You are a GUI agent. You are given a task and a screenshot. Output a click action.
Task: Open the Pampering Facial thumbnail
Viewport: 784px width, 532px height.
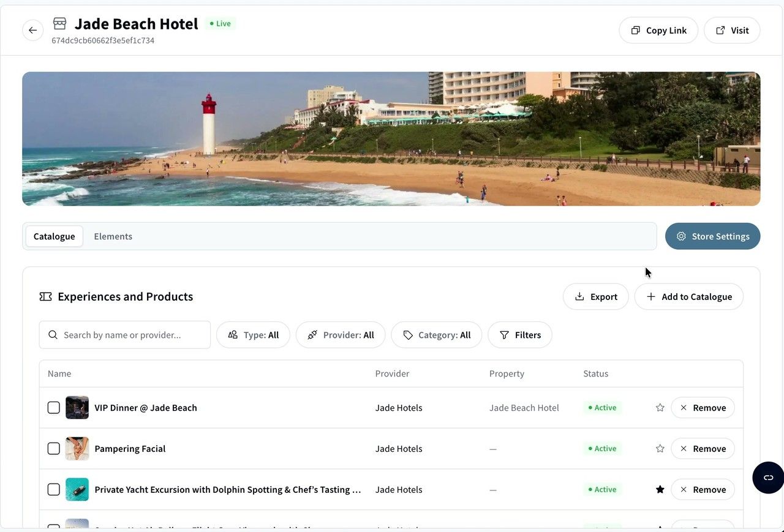click(77, 449)
